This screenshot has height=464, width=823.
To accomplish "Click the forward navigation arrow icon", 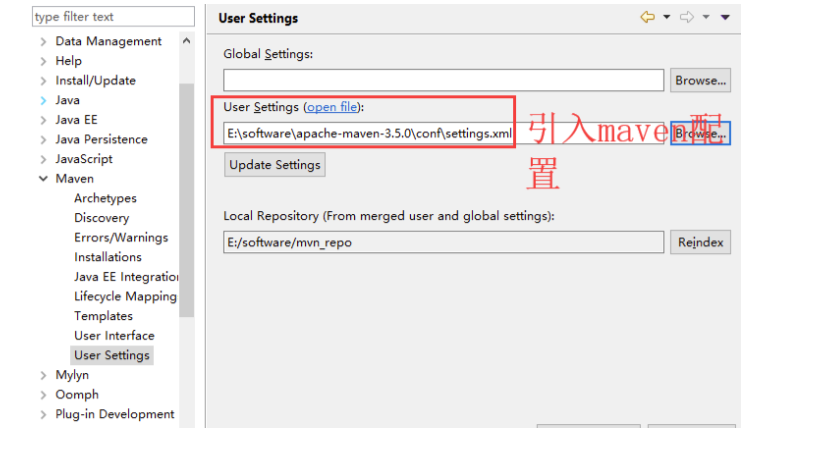I will 687,18.
